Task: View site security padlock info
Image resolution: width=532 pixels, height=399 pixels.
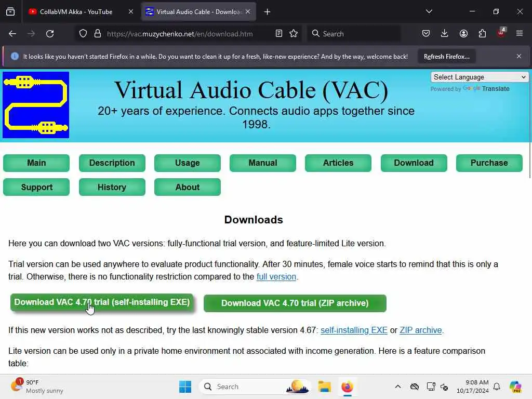Action: point(98,34)
